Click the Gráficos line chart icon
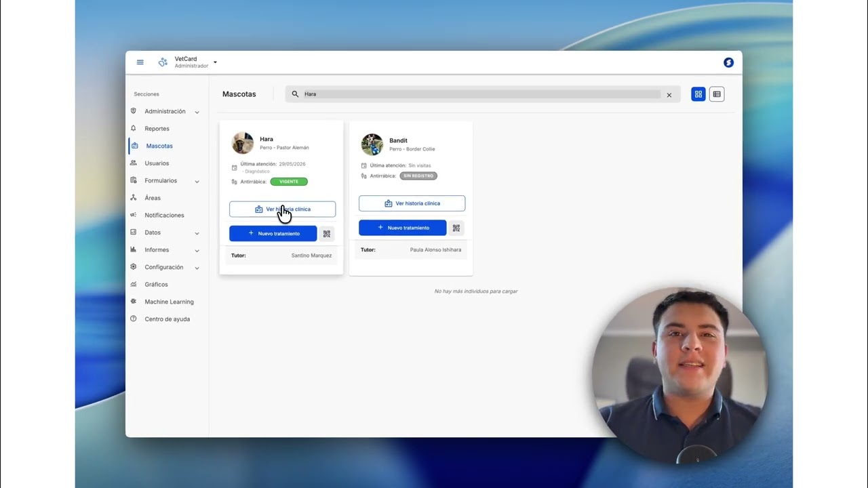The width and height of the screenshot is (868, 488). [x=134, y=285]
